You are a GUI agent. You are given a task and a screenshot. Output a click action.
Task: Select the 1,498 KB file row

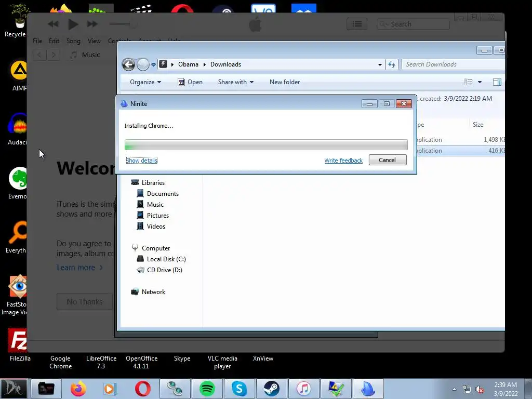click(x=460, y=139)
